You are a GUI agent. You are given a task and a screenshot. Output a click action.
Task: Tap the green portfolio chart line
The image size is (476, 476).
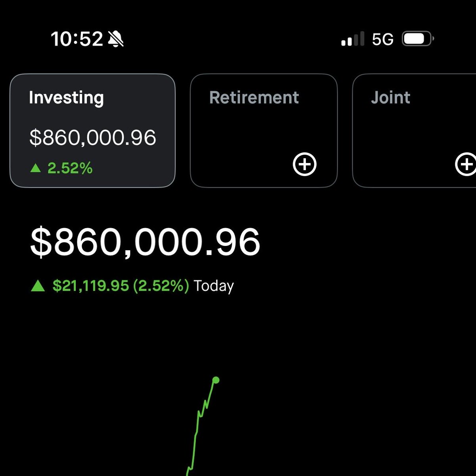click(x=200, y=428)
